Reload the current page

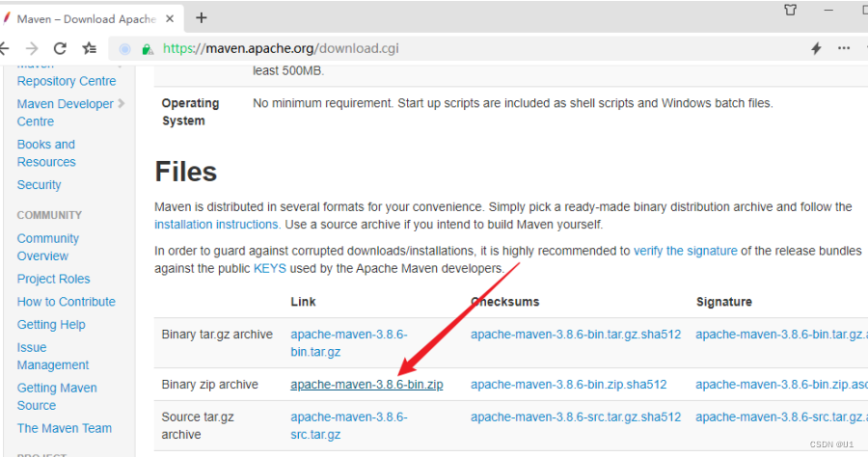60,48
